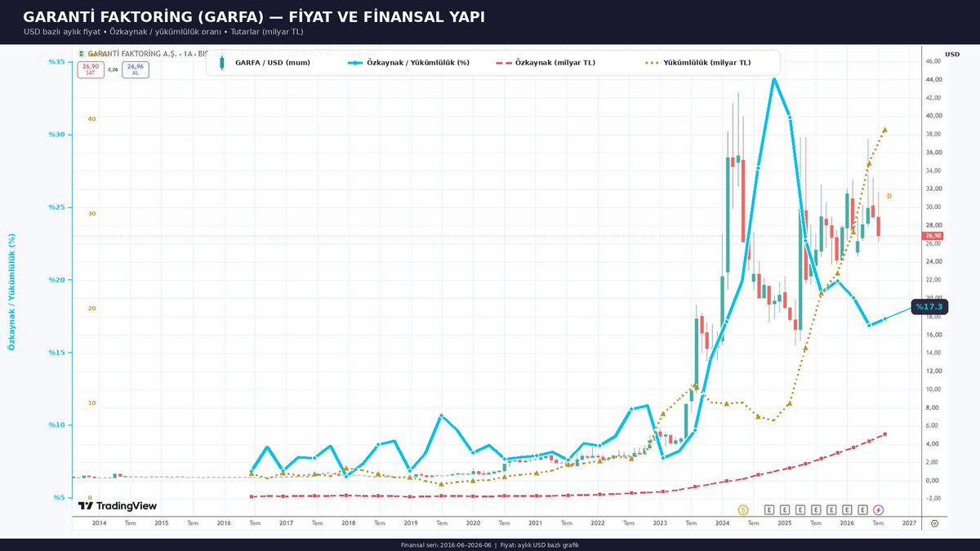Click the %20 ratio axis label
Image resolution: width=980 pixels, height=551 pixels.
(x=57, y=280)
